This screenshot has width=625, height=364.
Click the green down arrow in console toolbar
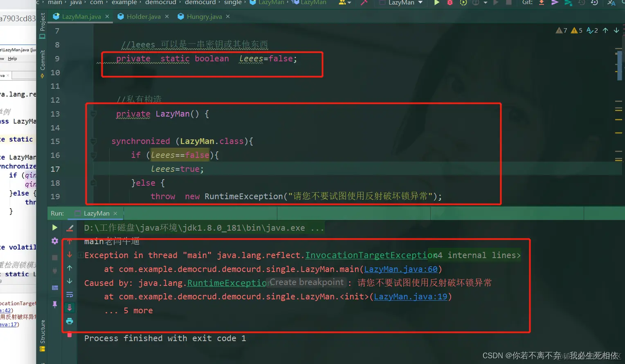70,281
